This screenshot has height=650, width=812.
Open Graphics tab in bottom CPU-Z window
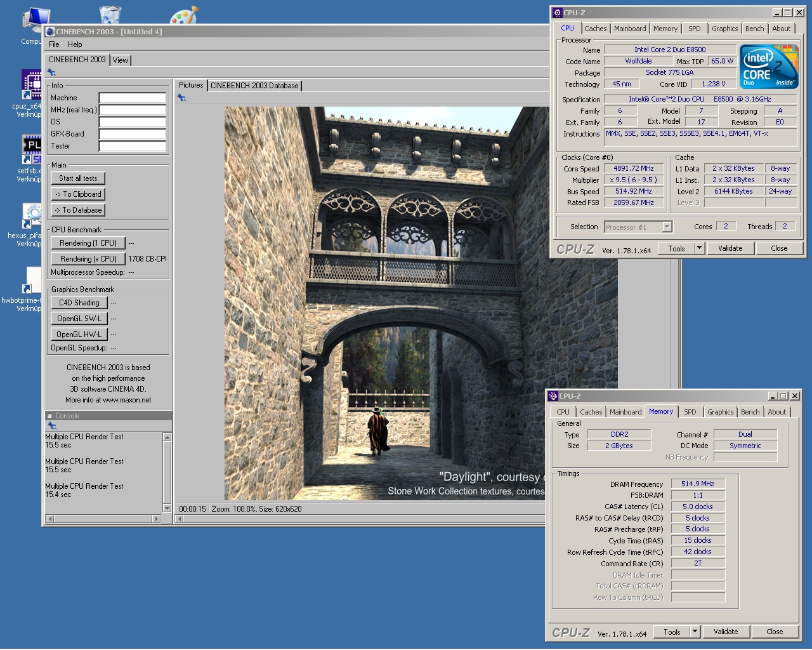(x=720, y=412)
